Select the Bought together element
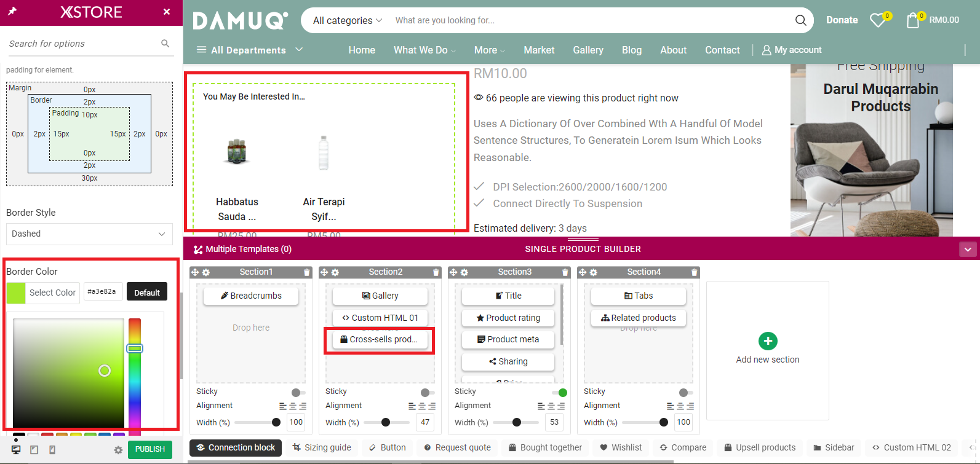The width and height of the screenshot is (980, 464). click(545, 447)
